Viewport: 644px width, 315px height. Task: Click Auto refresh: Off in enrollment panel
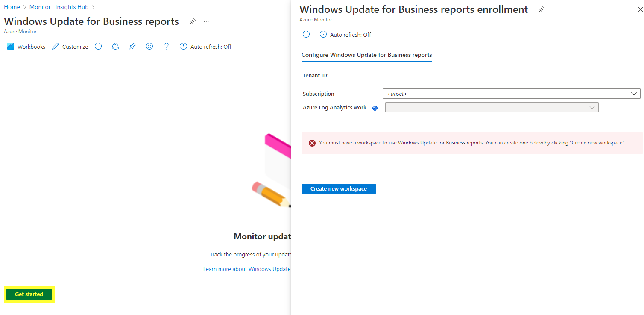(x=345, y=35)
